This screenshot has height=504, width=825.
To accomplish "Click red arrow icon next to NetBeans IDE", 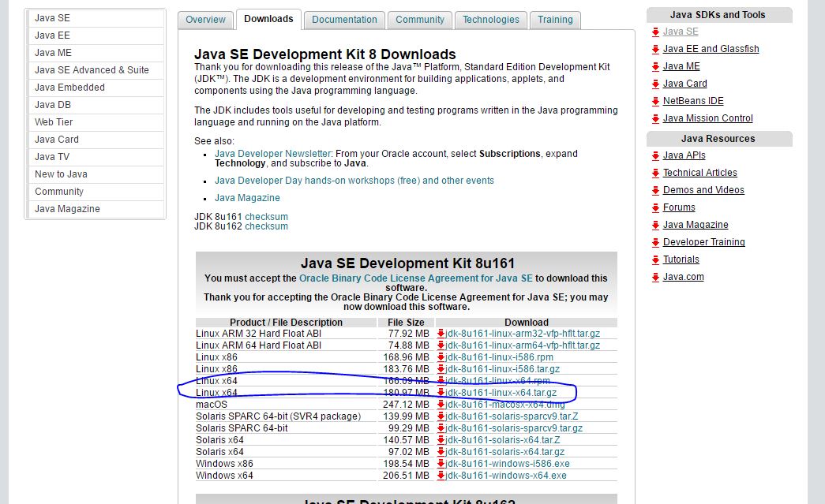I will tap(655, 102).
